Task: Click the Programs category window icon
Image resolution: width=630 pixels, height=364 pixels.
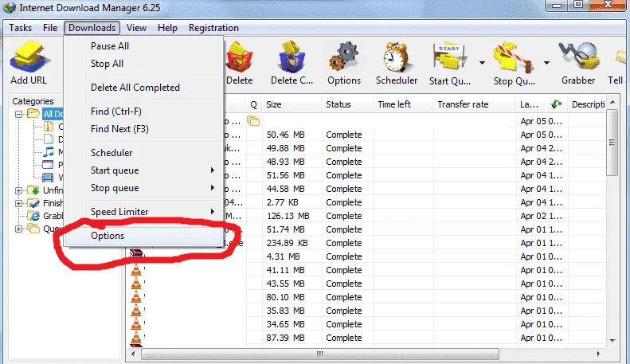Action: pos(49,165)
